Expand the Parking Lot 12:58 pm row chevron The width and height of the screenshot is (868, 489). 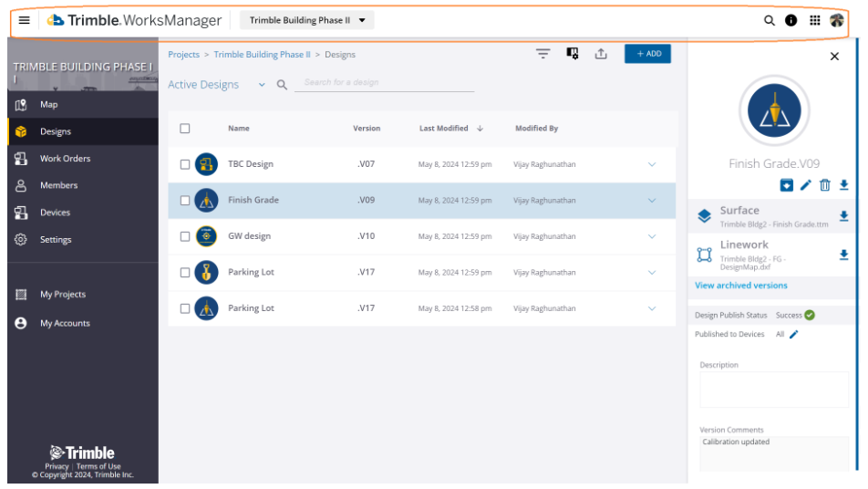(x=652, y=308)
